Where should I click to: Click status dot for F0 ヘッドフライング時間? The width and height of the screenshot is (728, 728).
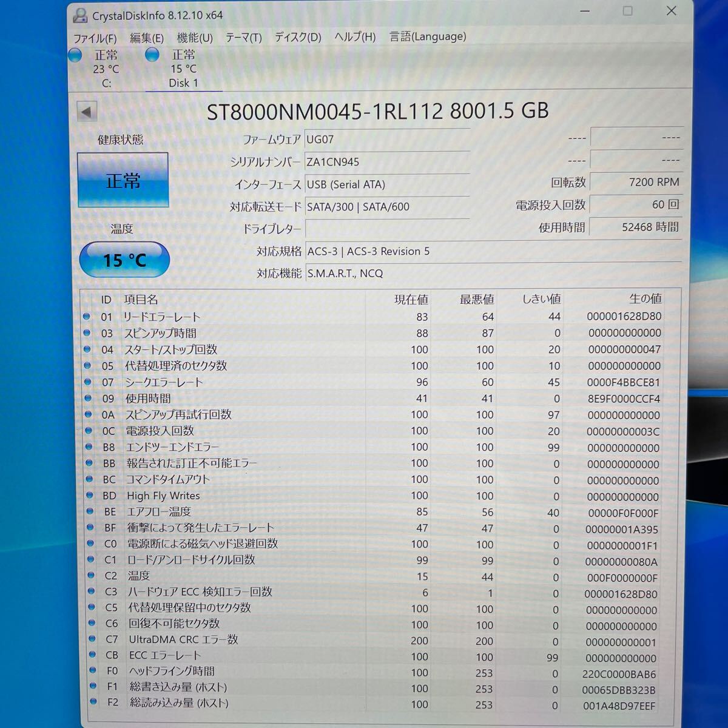(93, 670)
